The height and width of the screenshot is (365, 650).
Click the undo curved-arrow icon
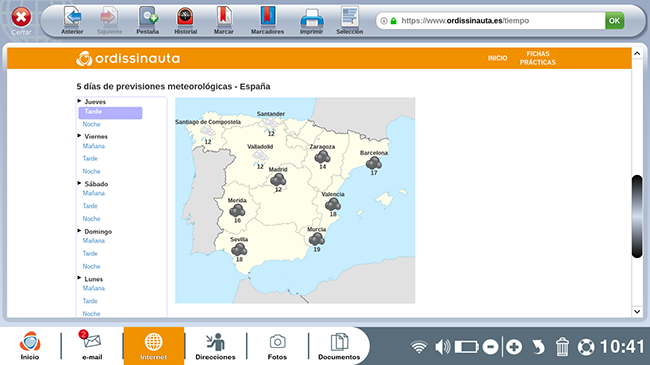[538, 347]
